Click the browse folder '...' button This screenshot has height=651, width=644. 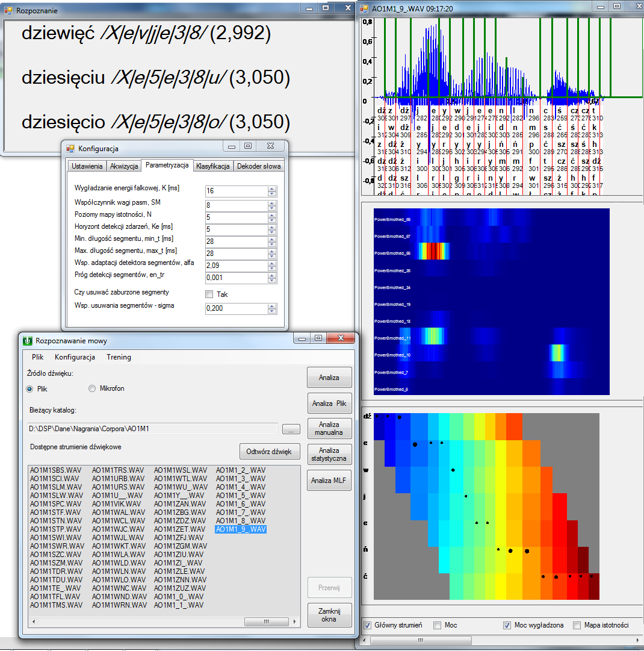click(x=291, y=429)
